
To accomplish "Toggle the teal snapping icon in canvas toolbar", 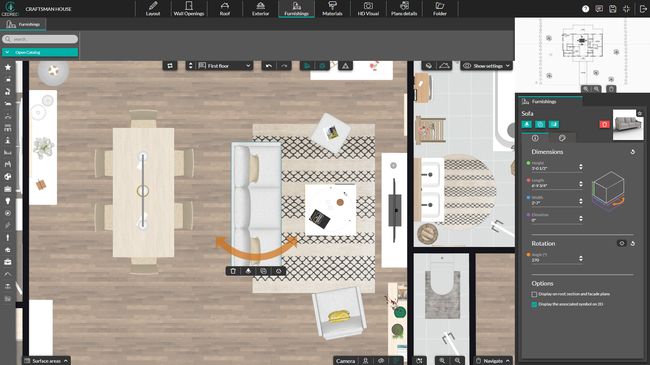I will click(322, 66).
